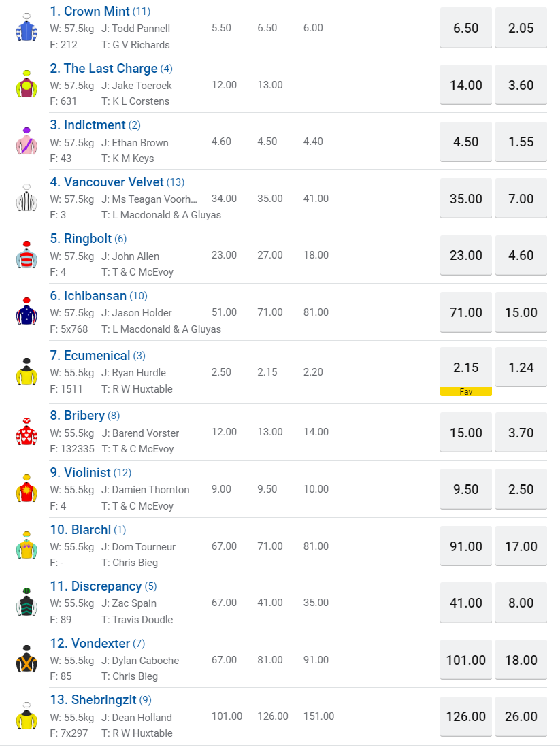Select Ringbolt win odds 23.00
560x747 pixels.
466,256
